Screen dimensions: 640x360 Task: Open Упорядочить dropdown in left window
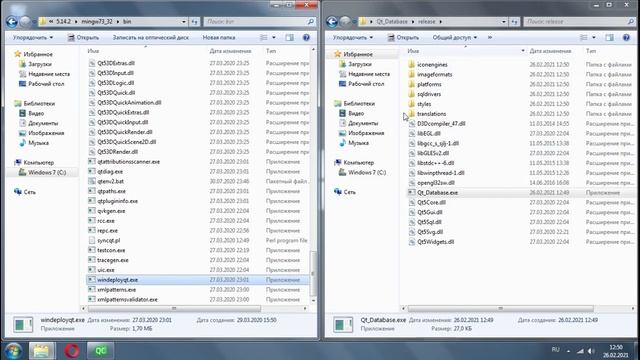point(33,38)
